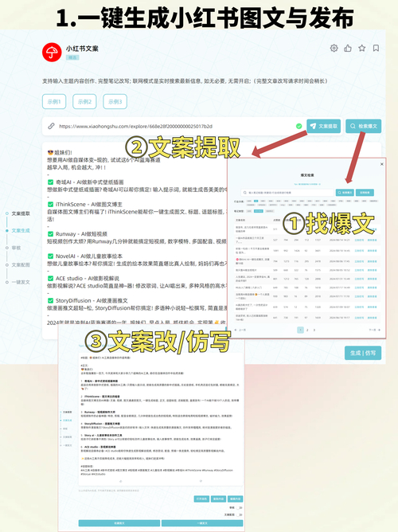
Task: Click the link chain icon in URL field
Action: 51,126
